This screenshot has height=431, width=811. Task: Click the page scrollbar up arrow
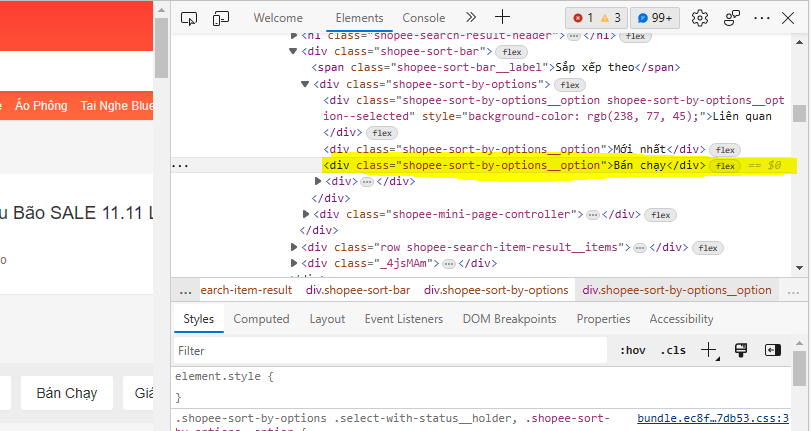tap(161, 9)
